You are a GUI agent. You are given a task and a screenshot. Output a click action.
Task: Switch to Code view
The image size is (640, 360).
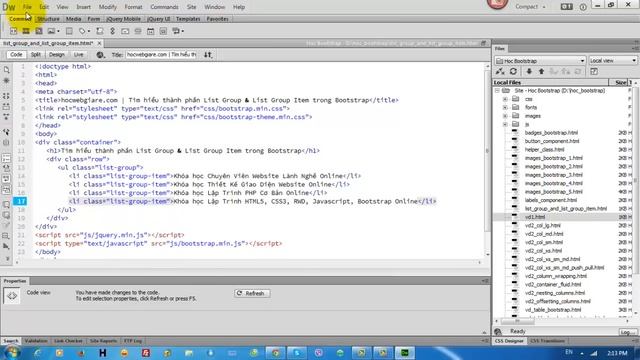coord(16,55)
